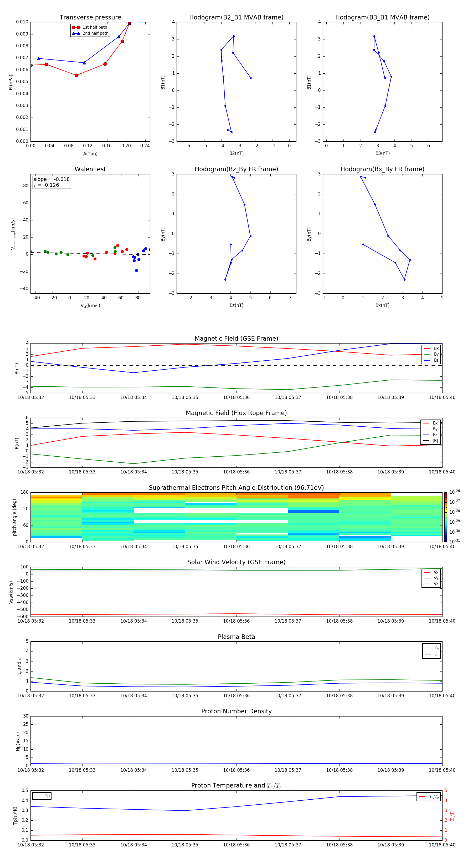The image size is (473, 868).
Task: Click the 'Solar Wind Velocity (GSE Frame)' title
Action: [x=236, y=562]
